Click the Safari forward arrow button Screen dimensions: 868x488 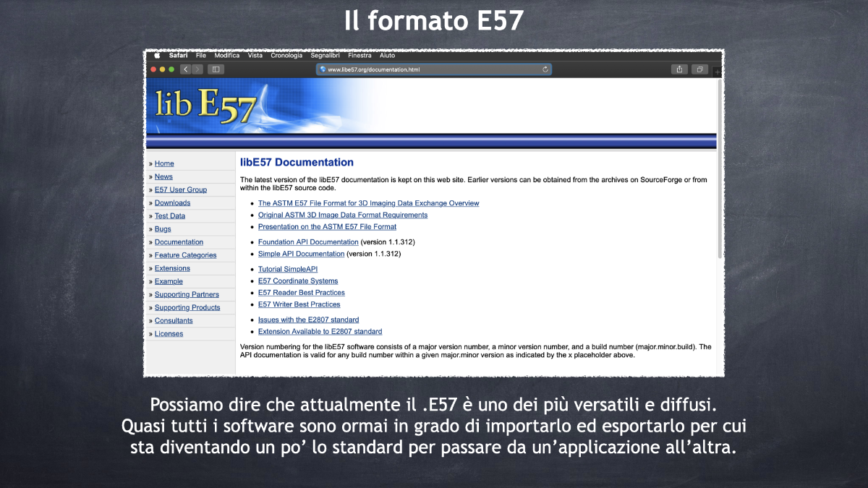pyautogui.click(x=197, y=69)
